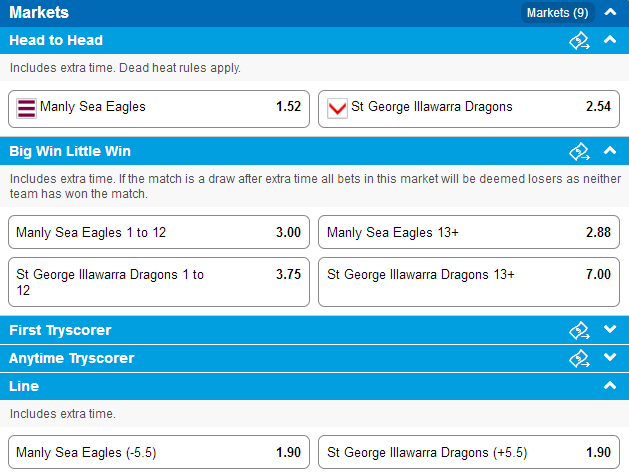Collapse the Big Win Little Win market

click(610, 150)
